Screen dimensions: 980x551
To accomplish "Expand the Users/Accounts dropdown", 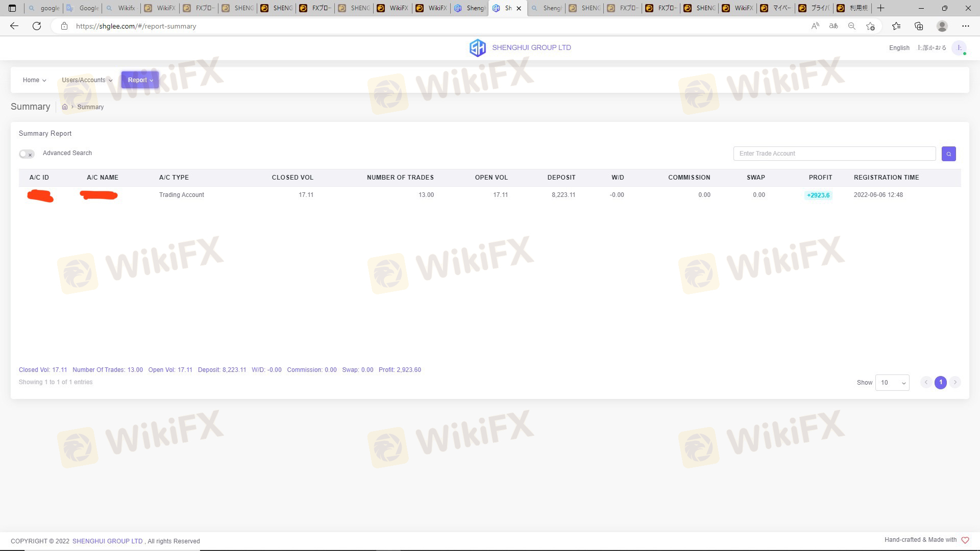I will [x=87, y=80].
